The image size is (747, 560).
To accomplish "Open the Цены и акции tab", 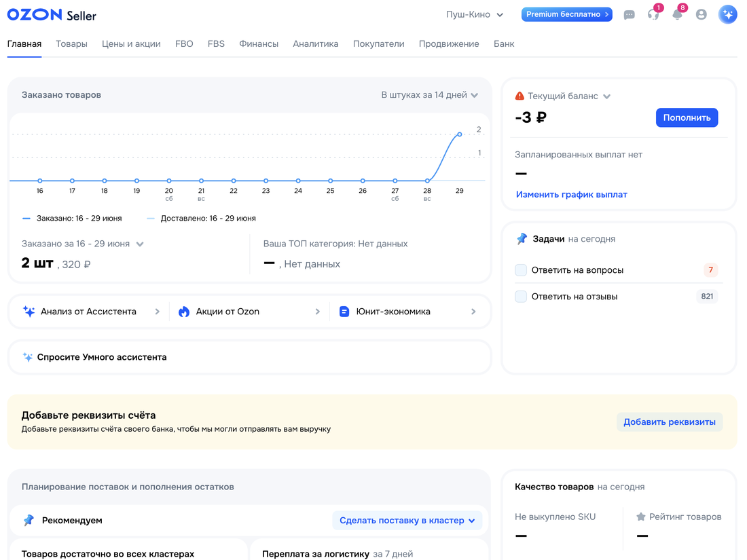I will pos(131,44).
